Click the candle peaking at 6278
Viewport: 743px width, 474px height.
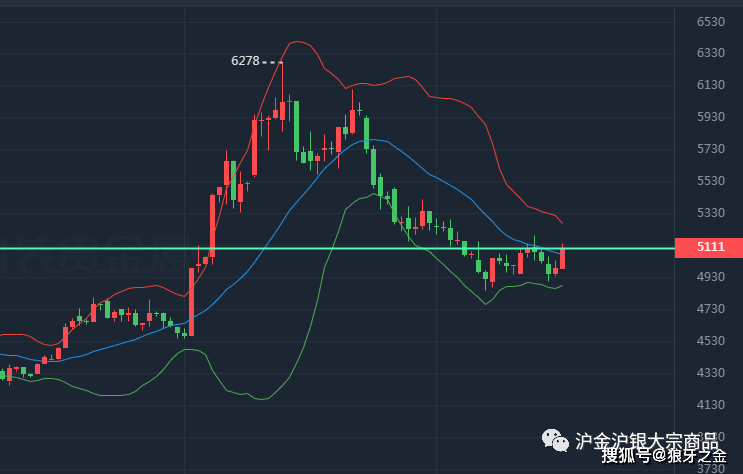click(282, 96)
